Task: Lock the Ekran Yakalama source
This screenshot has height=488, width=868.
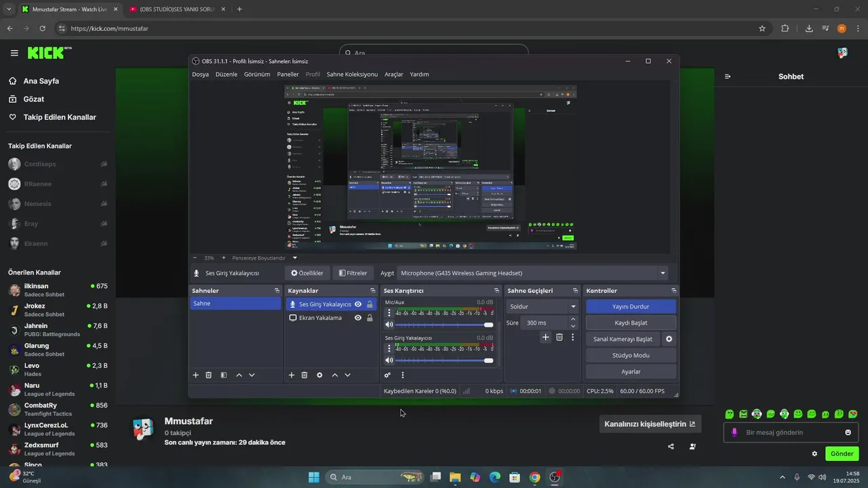Action: (x=370, y=318)
